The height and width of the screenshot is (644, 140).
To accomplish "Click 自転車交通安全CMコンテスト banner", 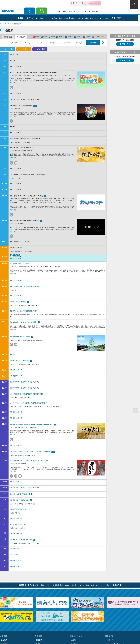I will [88, 603].
